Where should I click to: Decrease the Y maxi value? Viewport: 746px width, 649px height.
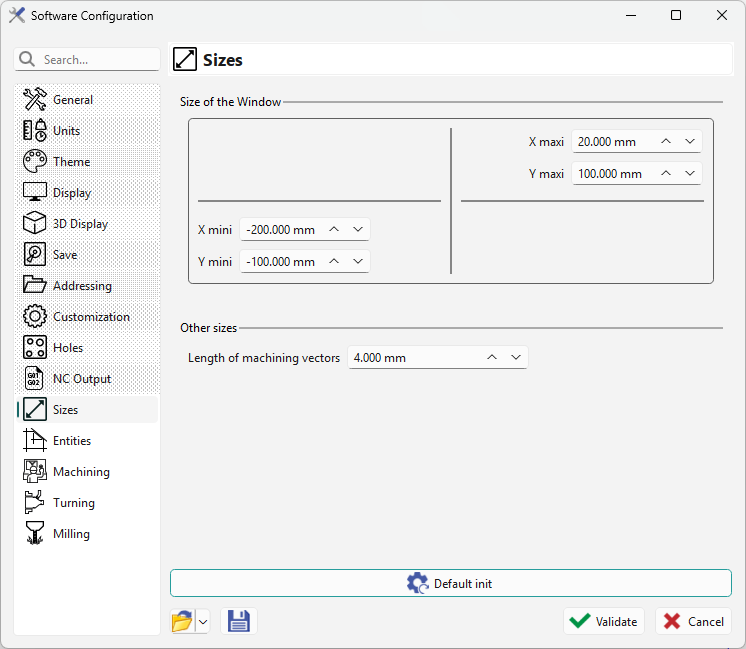[x=690, y=174]
